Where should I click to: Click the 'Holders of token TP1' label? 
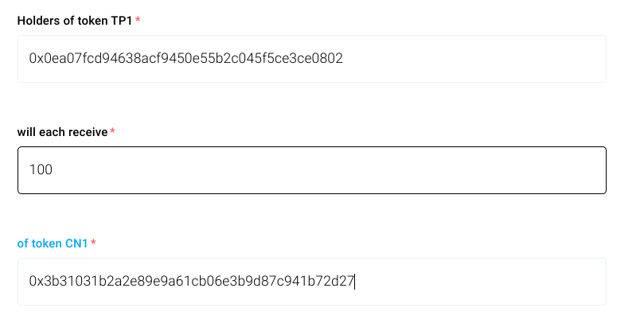click(x=75, y=20)
